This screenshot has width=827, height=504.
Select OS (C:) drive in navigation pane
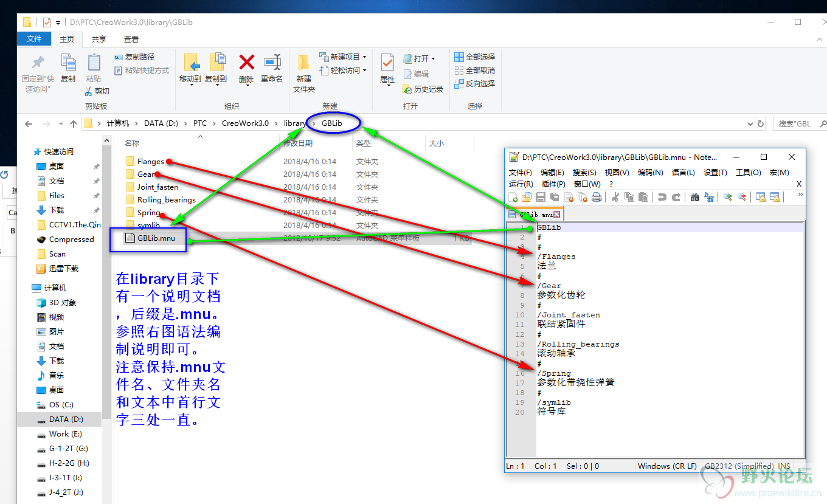[61, 405]
